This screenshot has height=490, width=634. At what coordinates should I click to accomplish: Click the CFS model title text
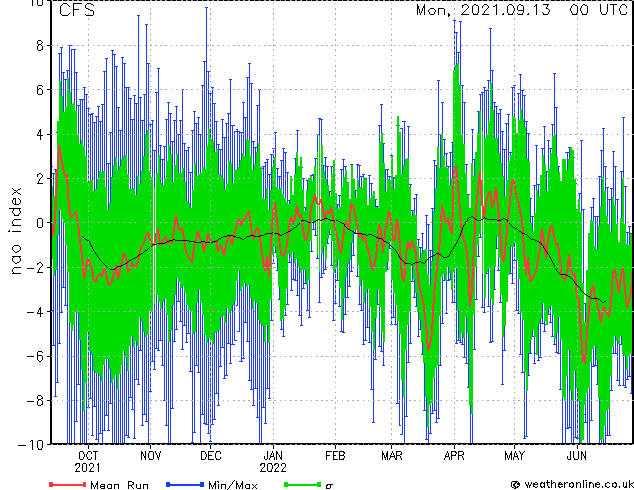pyautogui.click(x=77, y=10)
